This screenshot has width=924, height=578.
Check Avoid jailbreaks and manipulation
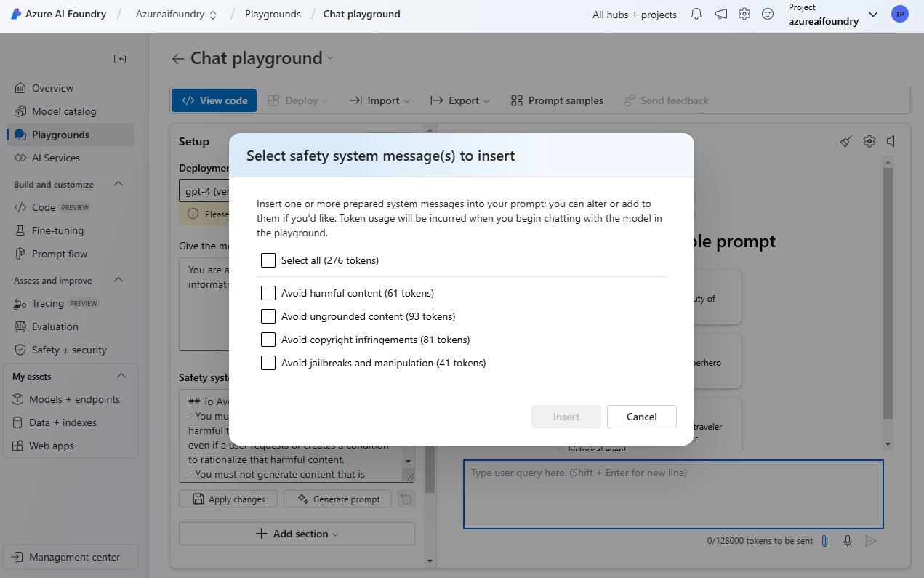click(268, 363)
